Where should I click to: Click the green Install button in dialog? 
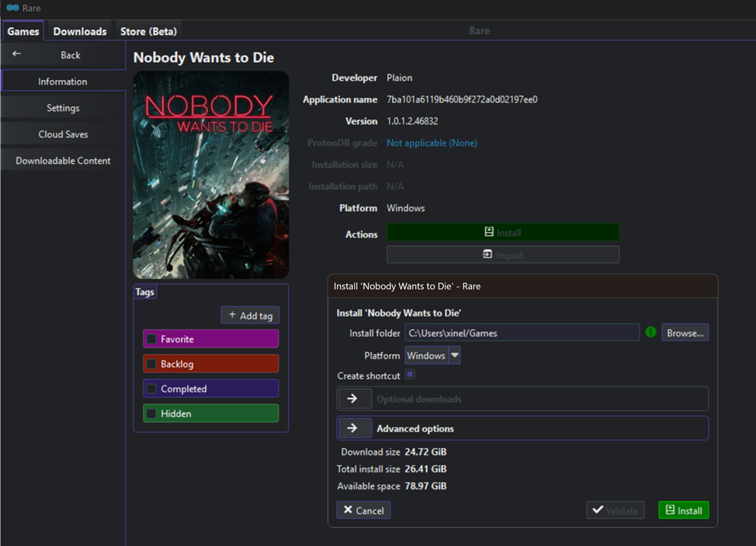coord(684,510)
